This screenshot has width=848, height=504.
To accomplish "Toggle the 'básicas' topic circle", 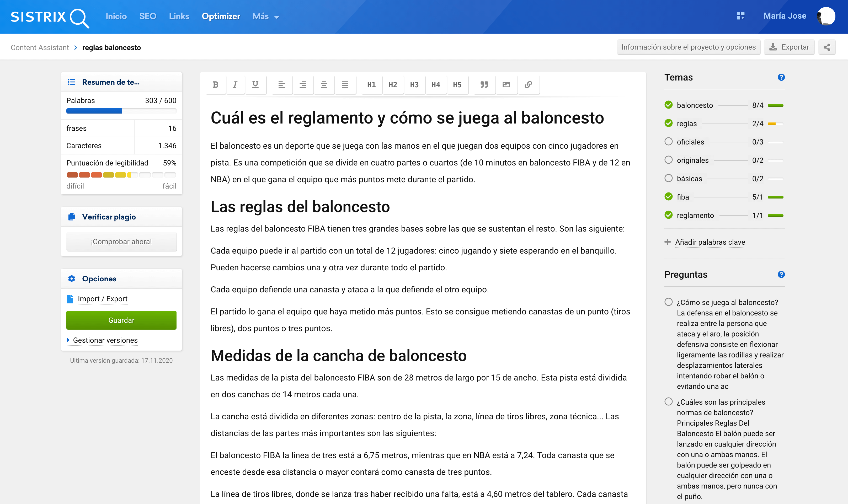I will [668, 178].
